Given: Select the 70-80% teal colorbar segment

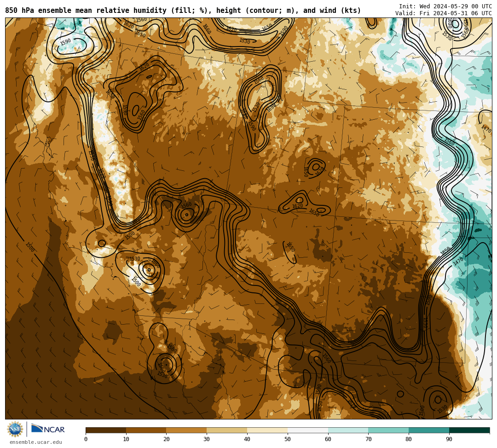Looking at the screenshot, I should (388, 430).
